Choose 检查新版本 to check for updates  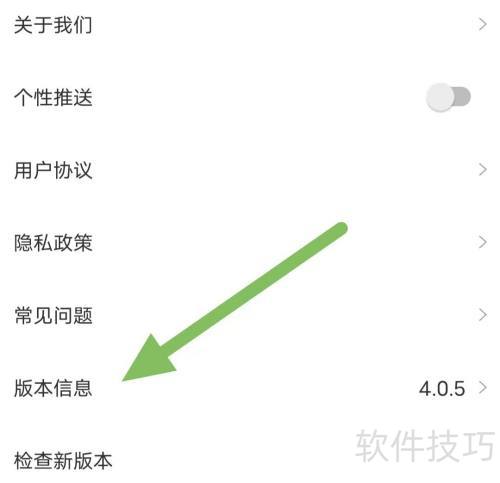(x=63, y=461)
